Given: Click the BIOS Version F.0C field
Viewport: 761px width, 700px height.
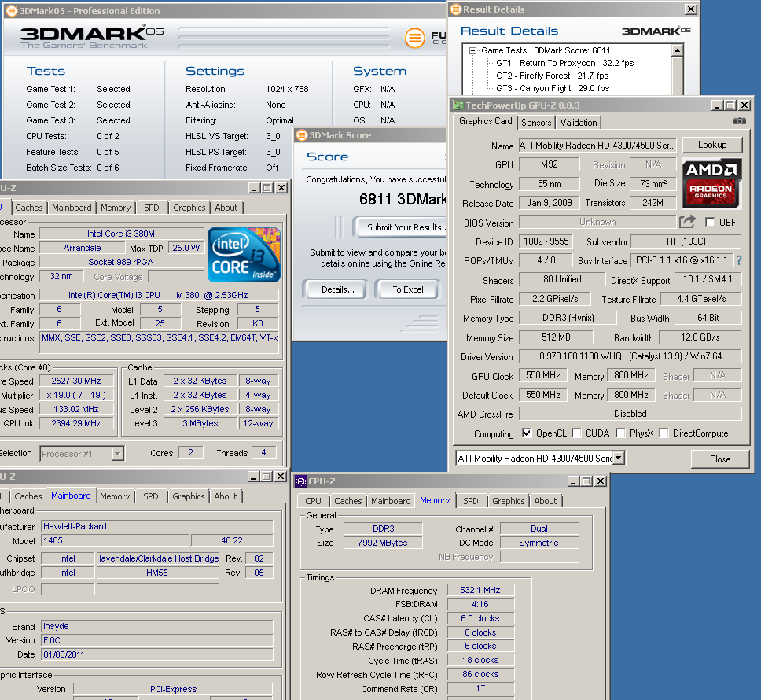Looking at the screenshot, I should coord(157,640).
